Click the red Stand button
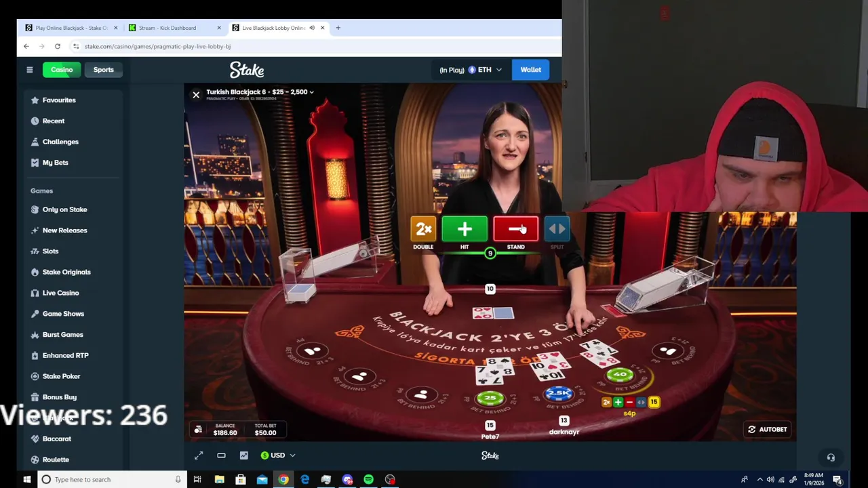This screenshot has width=868, height=488. click(516, 229)
